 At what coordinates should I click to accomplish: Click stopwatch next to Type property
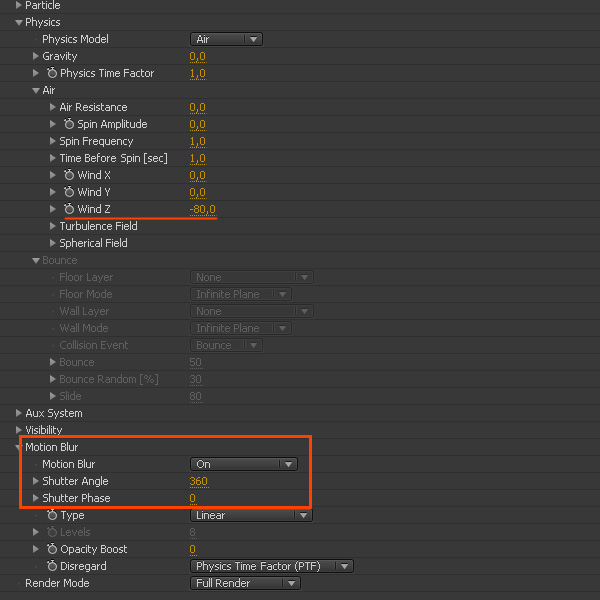click(52, 515)
